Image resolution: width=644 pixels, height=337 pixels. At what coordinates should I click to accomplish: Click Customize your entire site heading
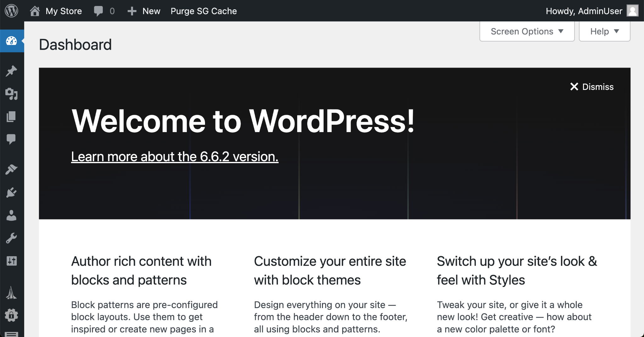330,271
